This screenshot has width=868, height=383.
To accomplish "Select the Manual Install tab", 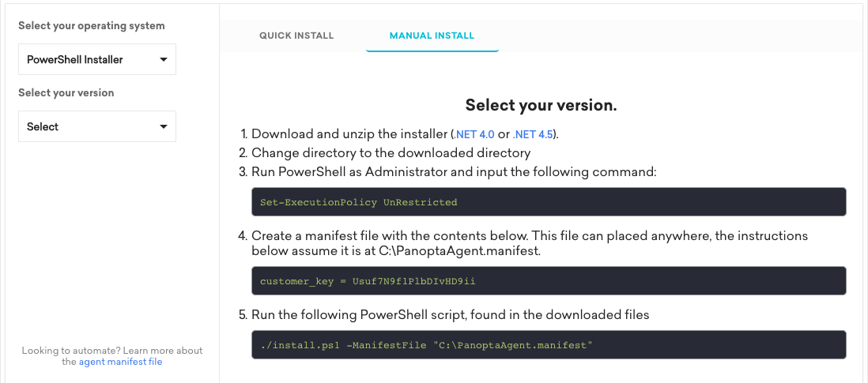I will click(432, 36).
